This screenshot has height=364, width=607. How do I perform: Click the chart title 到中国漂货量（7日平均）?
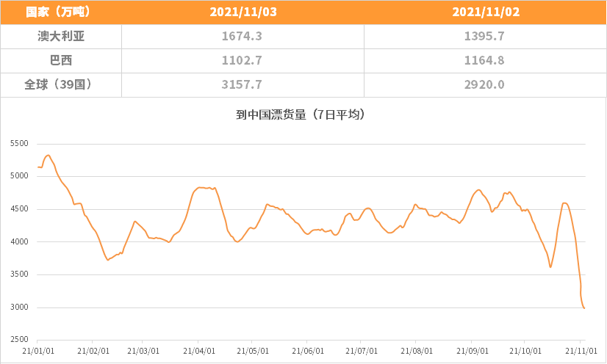(x=301, y=114)
